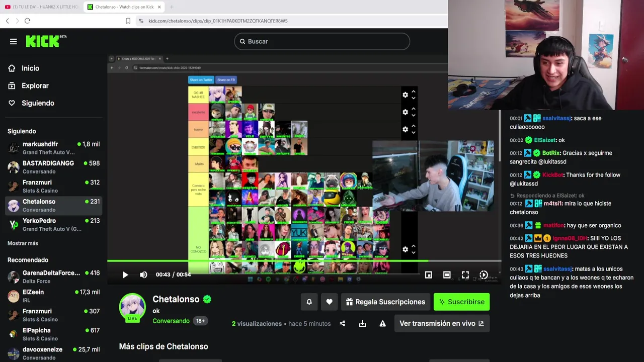Image resolution: width=644 pixels, height=362 pixels.
Task: Open BASTARDIGANGG followed channel
Action: (54, 167)
